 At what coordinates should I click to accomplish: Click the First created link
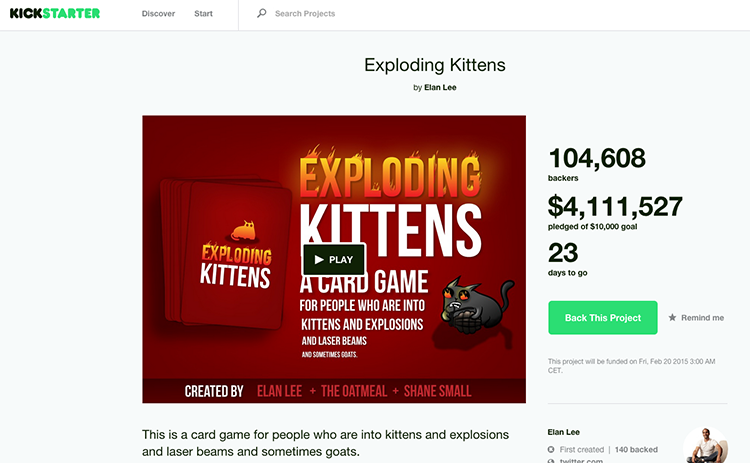582,449
